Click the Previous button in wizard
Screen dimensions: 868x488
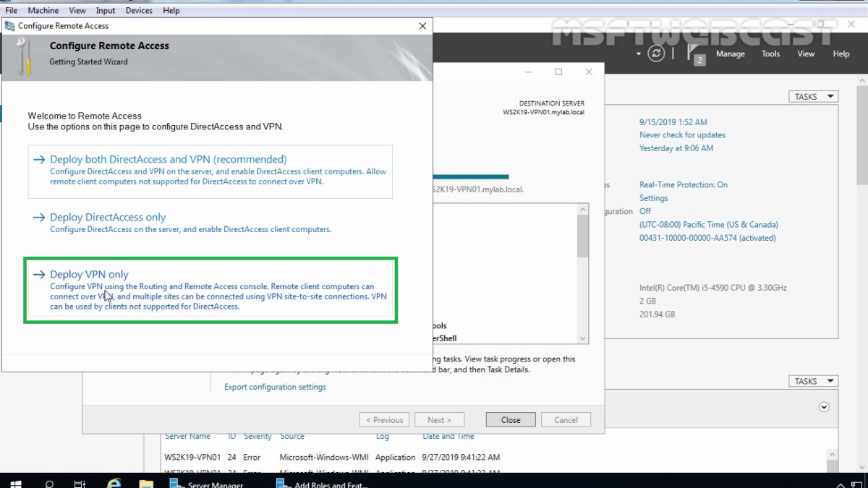coord(384,420)
